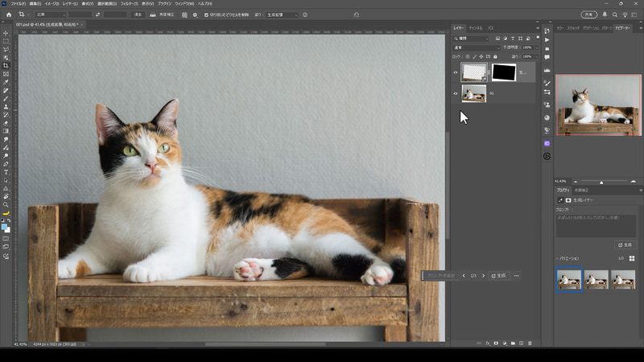Collapse the Variations section
This screenshot has width=644, height=362.
tap(557, 258)
